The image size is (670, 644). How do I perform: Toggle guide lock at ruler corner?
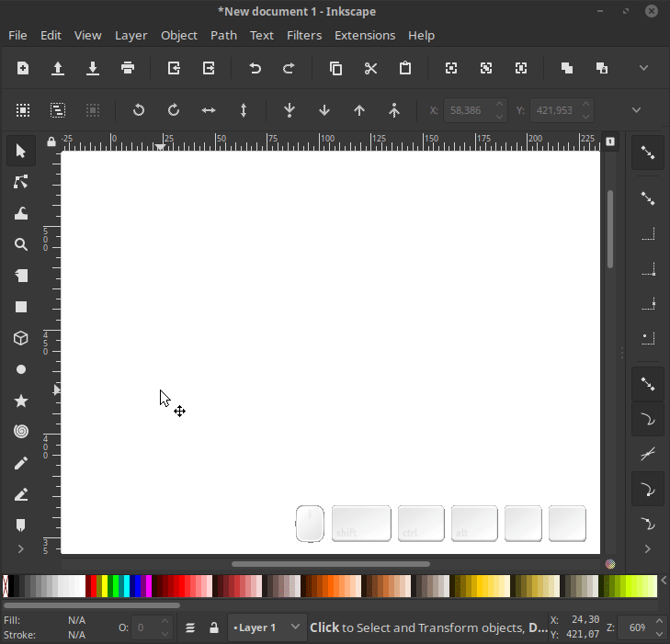pos(51,141)
